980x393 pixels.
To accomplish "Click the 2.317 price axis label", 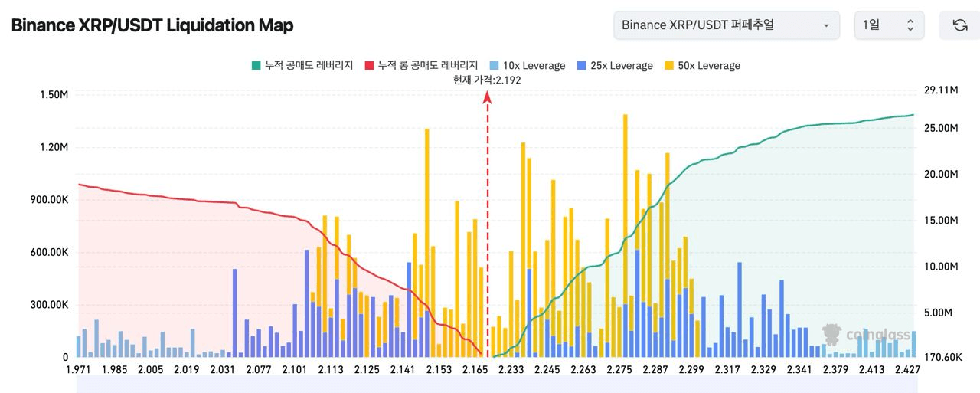I will coord(727,370).
